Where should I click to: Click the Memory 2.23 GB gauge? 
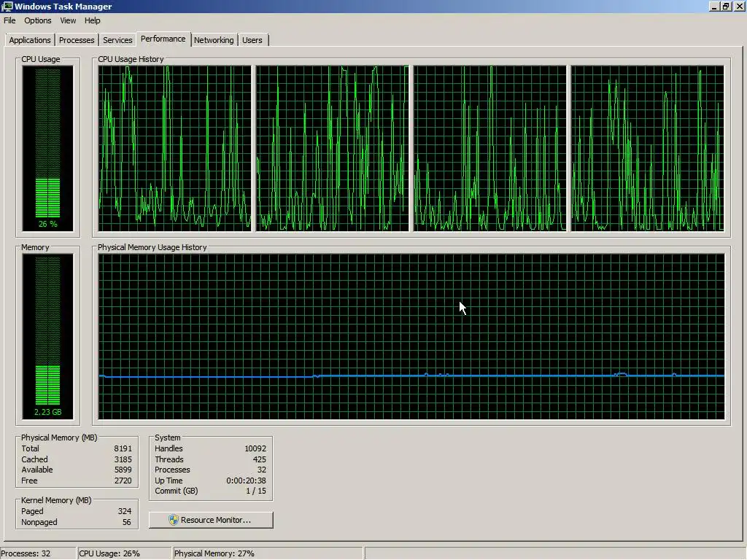[x=47, y=336]
